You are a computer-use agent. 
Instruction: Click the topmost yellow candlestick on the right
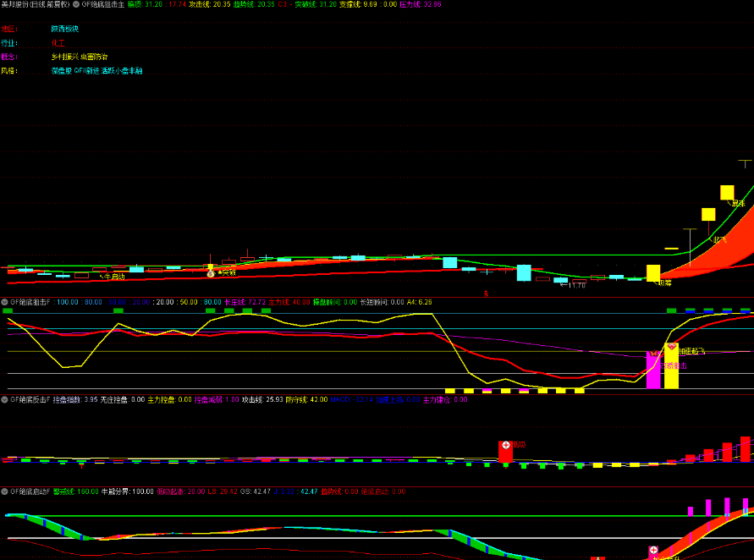click(726, 192)
